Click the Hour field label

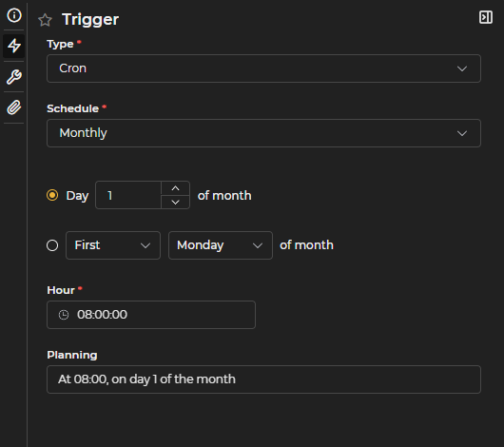(61, 290)
